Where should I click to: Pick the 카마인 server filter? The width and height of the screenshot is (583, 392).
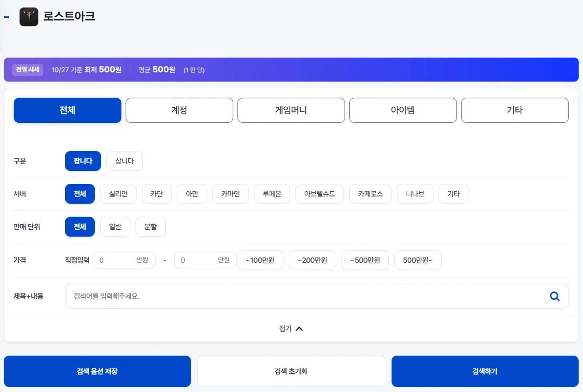[231, 194]
